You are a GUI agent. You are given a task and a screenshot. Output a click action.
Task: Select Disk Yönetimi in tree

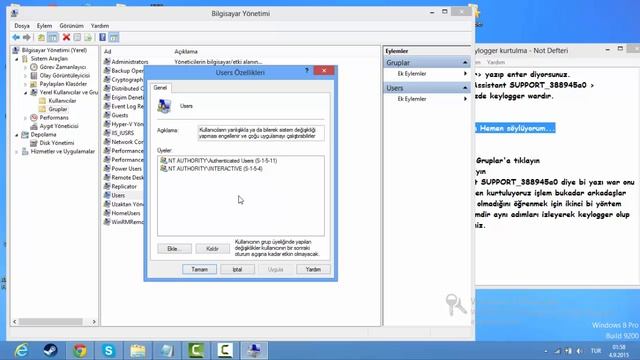[x=52, y=143]
